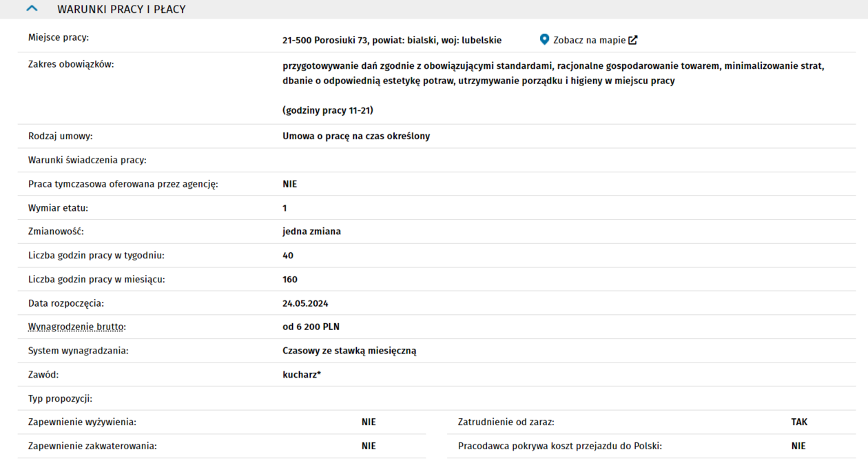Click the blue map pin icon
Screen dimensions: 868x472
coord(544,40)
